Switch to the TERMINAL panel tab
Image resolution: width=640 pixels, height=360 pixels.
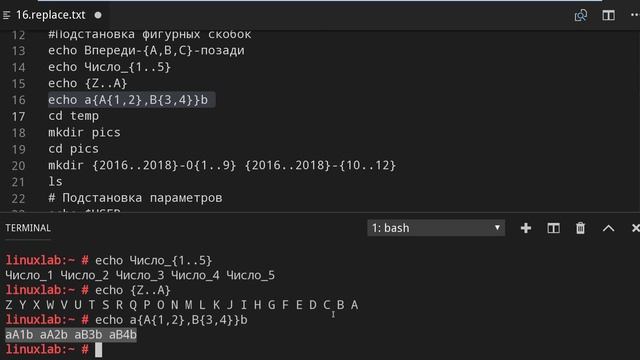pos(28,228)
